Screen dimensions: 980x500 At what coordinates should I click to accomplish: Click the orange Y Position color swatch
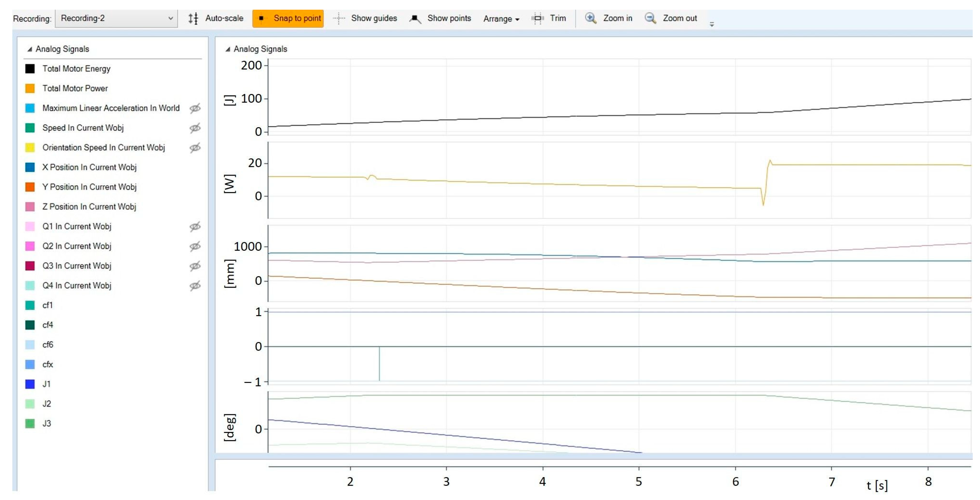coord(30,187)
